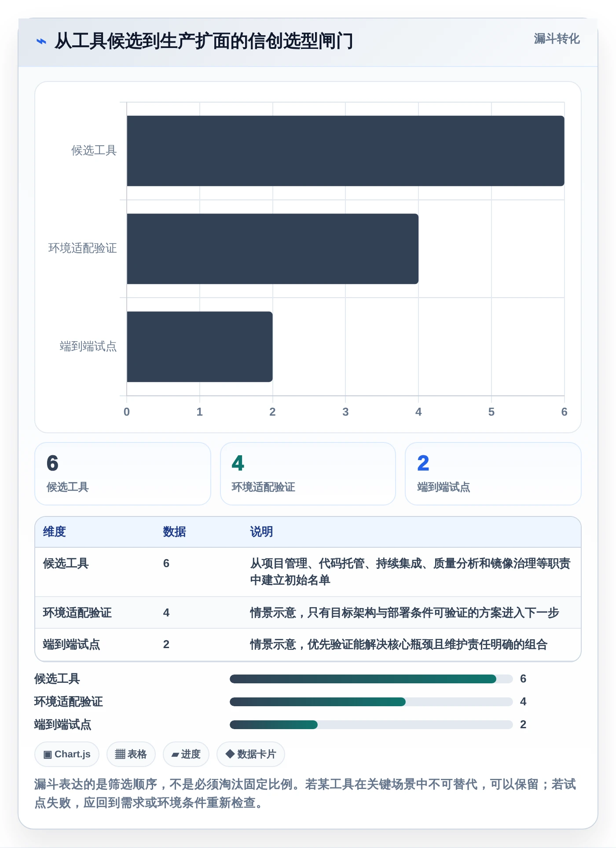This screenshot has height=848, width=616.
Task: Click the card title 从工具候选到生产扩面的信创选型闸门
Action: point(204,41)
